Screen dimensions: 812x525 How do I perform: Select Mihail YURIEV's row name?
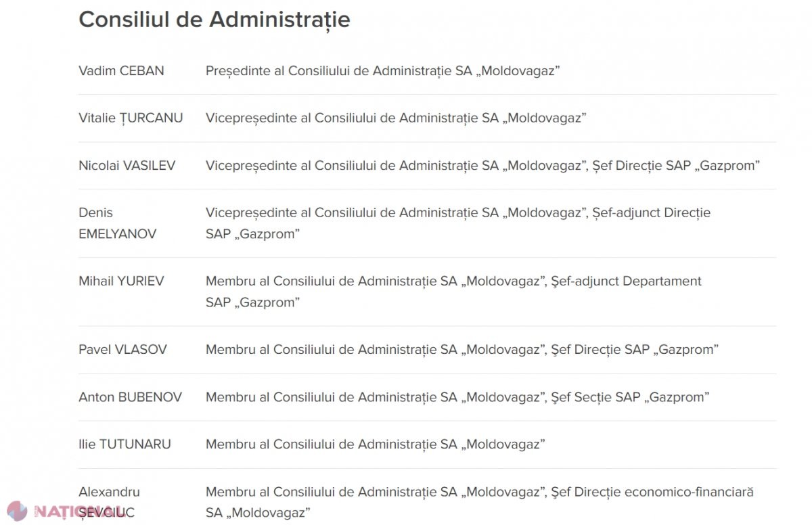121,281
